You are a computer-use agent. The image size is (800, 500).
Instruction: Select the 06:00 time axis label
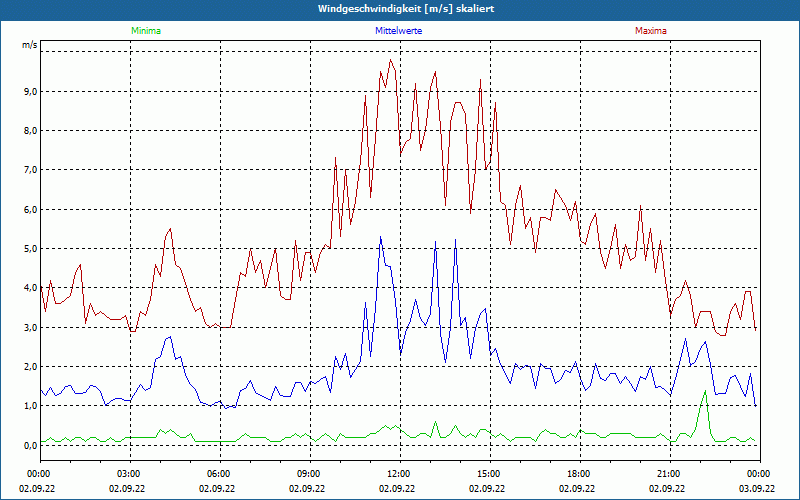tap(219, 473)
